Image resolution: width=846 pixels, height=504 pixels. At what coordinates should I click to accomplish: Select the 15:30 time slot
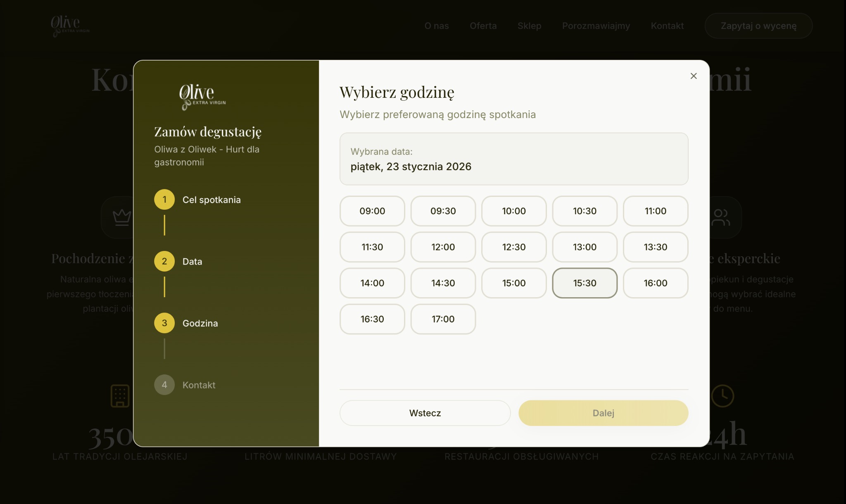click(585, 283)
